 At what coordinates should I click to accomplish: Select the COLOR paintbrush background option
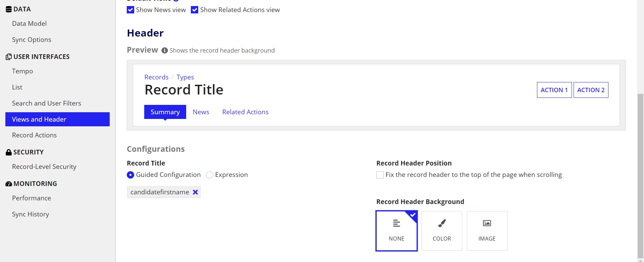(x=442, y=231)
